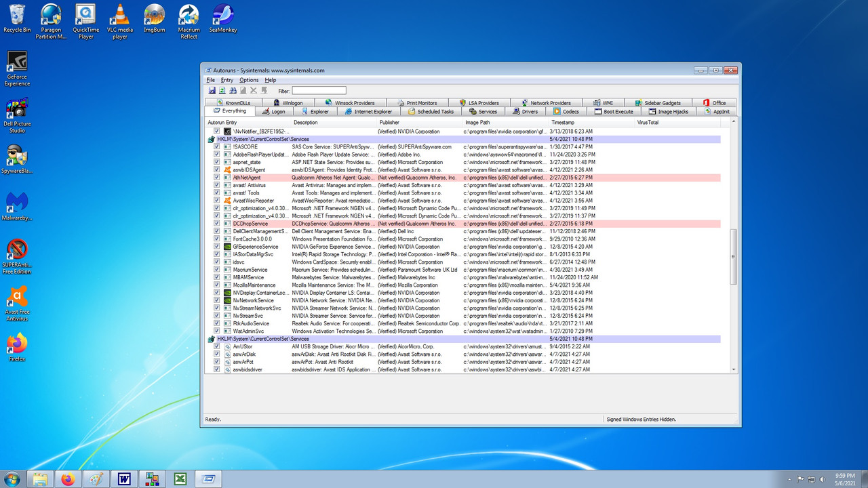This screenshot has height=488, width=868.
Task: Click the VirusTotal column header
Action: coord(678,122)
